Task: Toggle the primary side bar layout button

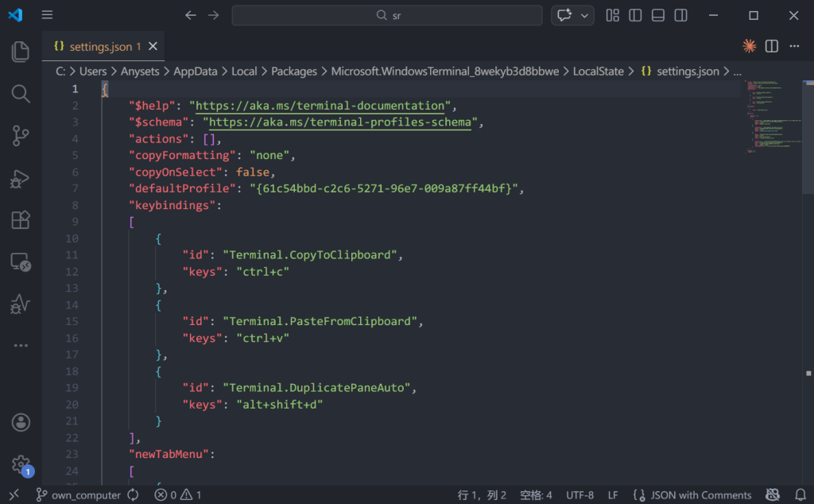Action: tap(635, 16)
